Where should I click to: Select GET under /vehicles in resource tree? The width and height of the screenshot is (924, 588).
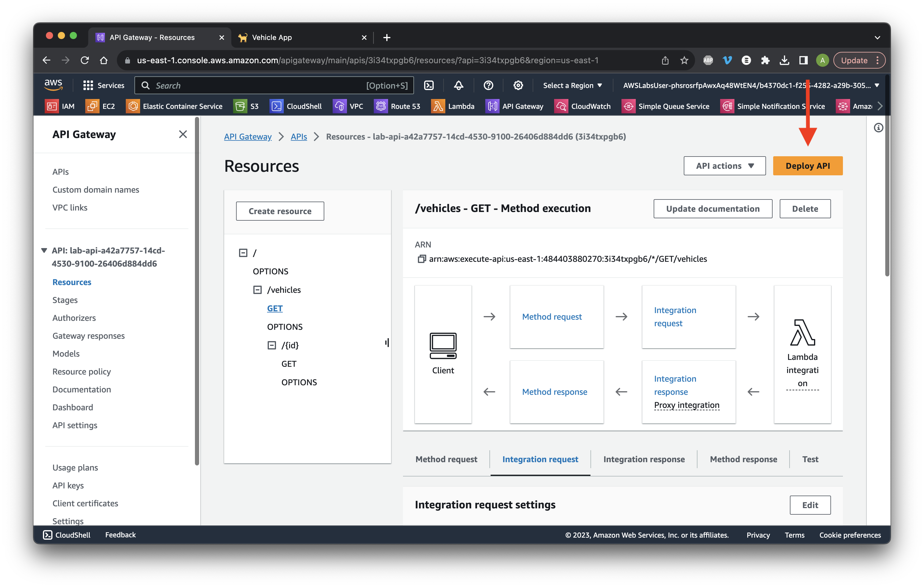[x=274, y=308]
